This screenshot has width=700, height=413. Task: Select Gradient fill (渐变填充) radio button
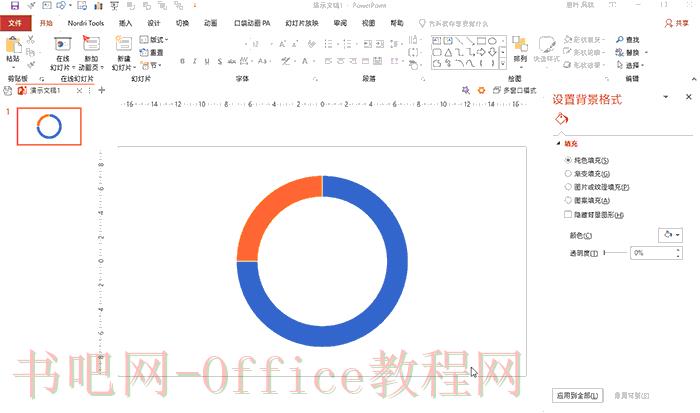coord(568,173)
